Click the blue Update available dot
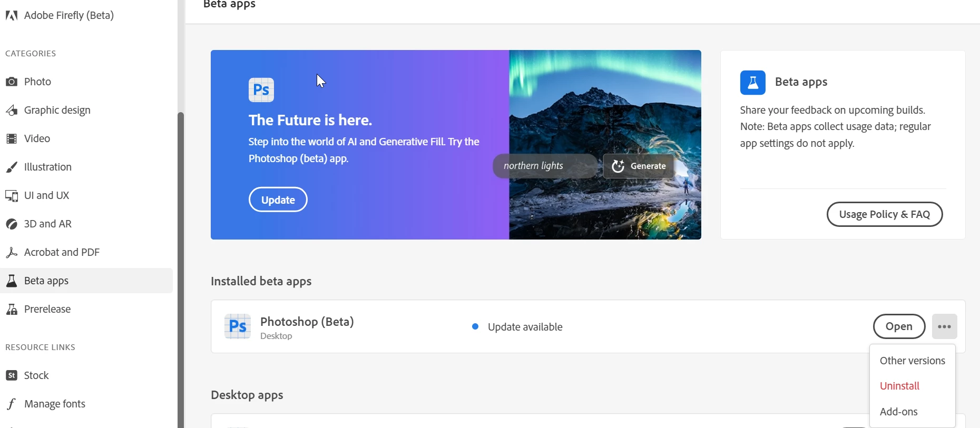The height and width of the screenshot is (428, 980). point(475,326)
